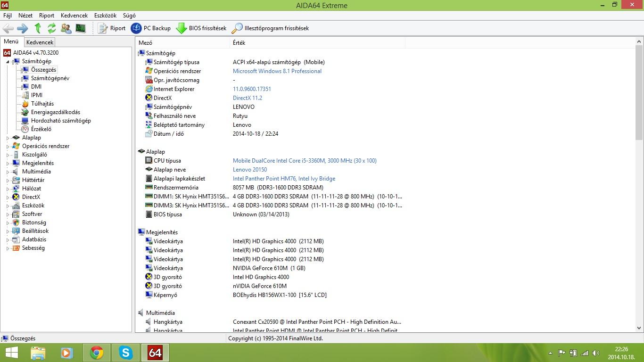
Task: Click the monitor graph icon in the toolbar
Action: pyautogui.click(x=81, y=28)
